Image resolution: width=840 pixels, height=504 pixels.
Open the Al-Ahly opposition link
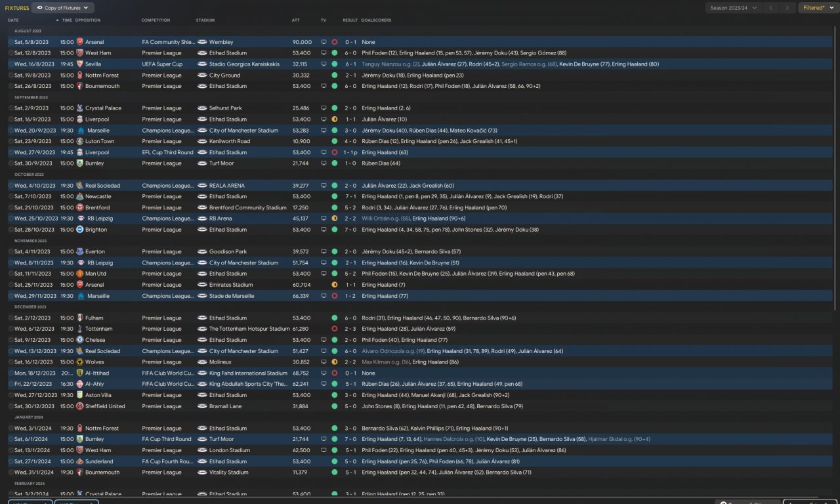pos(95,384)
